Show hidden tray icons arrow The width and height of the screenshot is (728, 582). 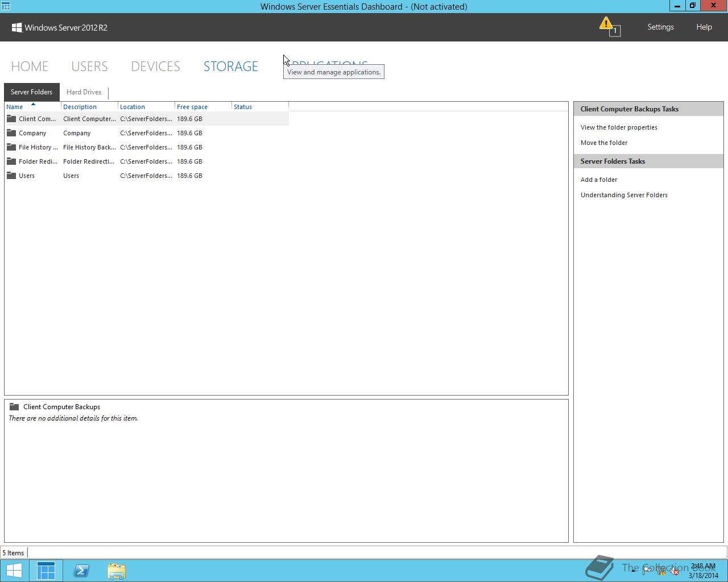pyautogui.click(x=633, y=571)
